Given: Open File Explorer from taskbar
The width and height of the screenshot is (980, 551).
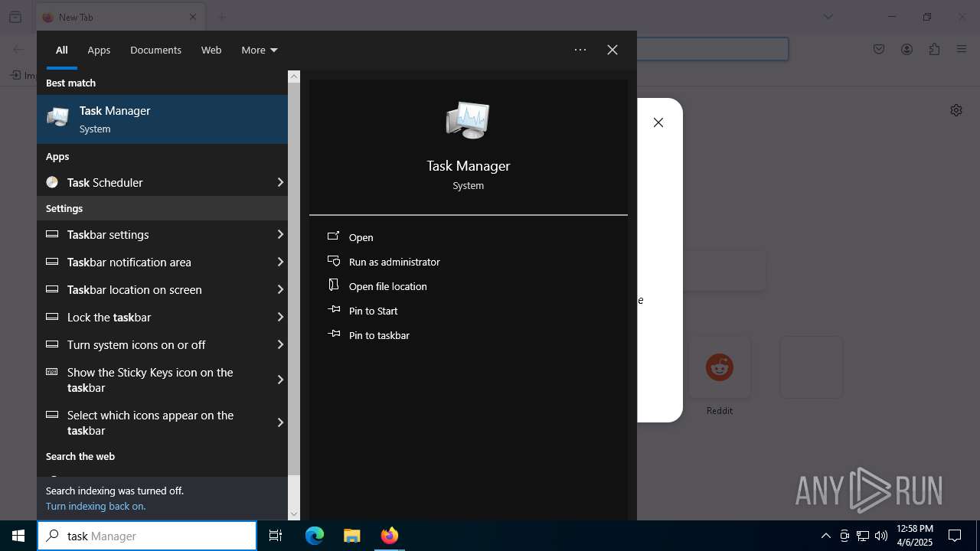Looking at the screenshot, I should tap(351, 536).
